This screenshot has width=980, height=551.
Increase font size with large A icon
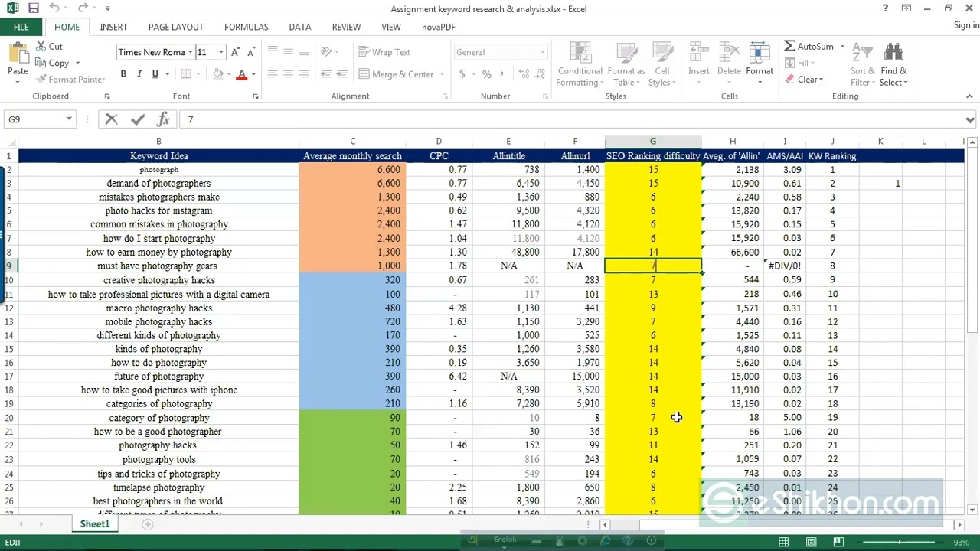pyautogui.click(x=236, y=52)
